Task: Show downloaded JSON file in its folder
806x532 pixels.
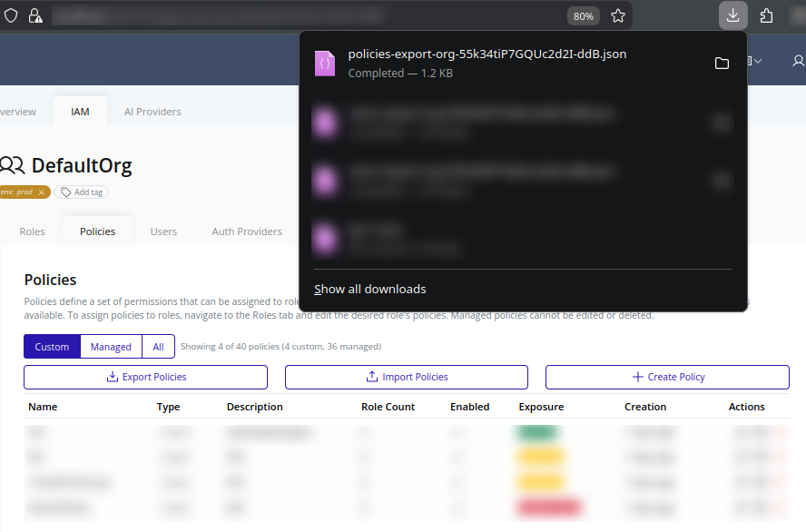Action: coord(722,63)
